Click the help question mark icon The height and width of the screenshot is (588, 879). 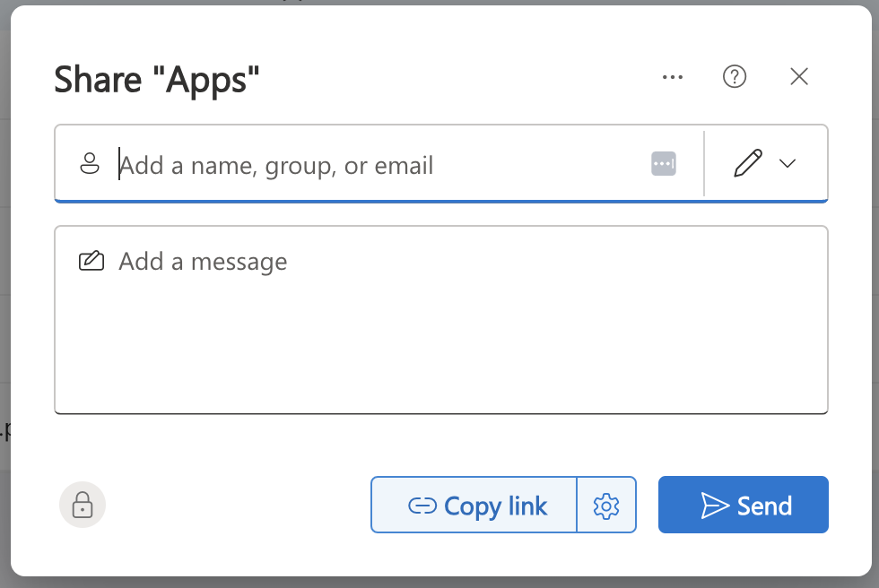(735, 76)
